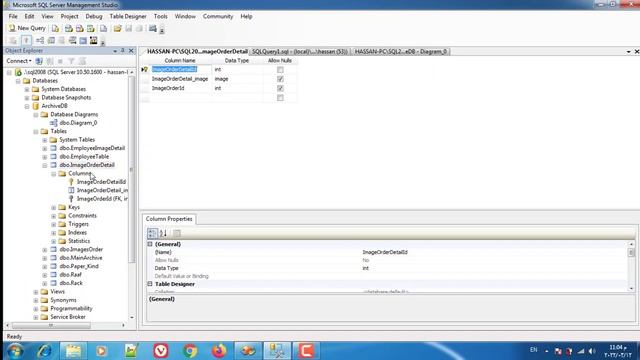This screenshot has width=640, height=360.
Task: Switch to the SQLQuery1.sql tab
Action: [x=300, y=51]
